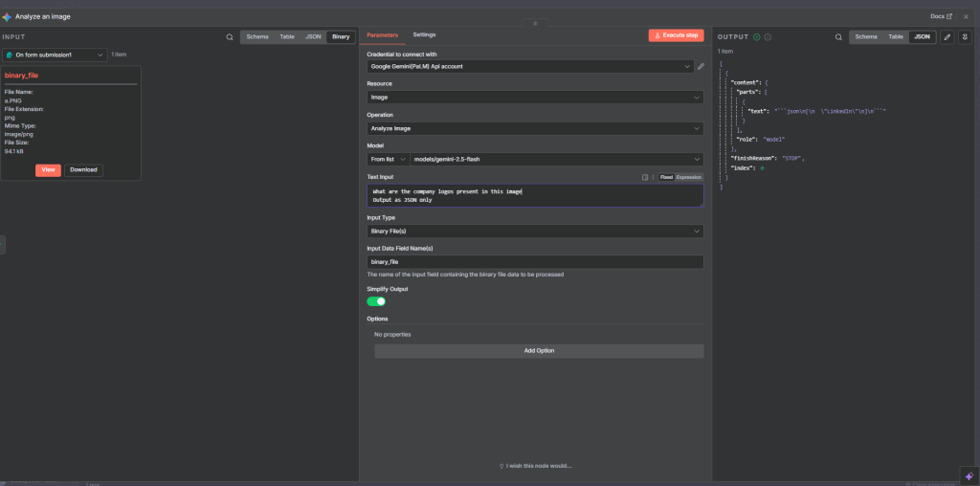This screenshot has width=980, height=486.
Task: Open the Resource dropdown showing Image
Action: (535, 97)
